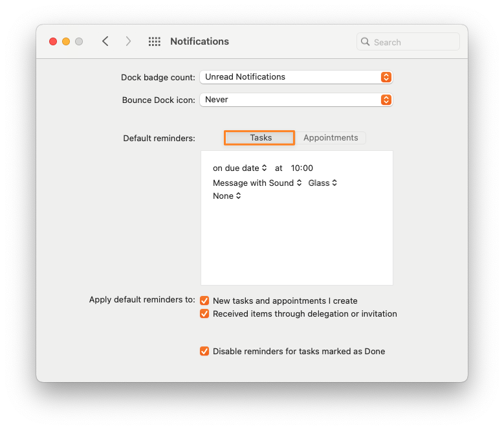
Task: Click the orange stepper on Dock badge count
Action: 386,77
